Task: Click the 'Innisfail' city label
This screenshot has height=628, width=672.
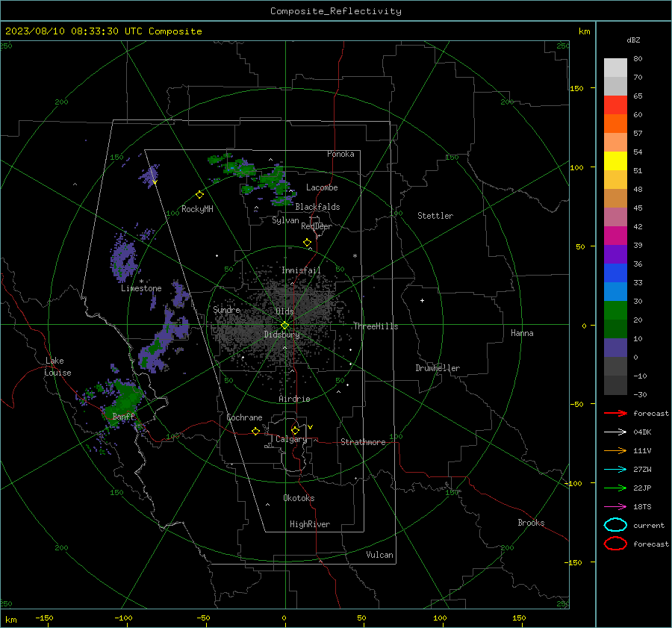Action: (x=301, y=270)
